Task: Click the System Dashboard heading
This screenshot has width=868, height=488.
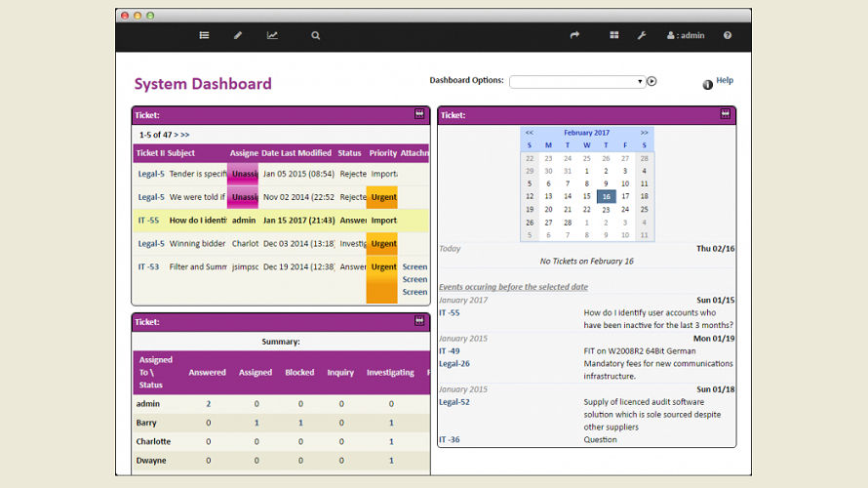Action: pyautogui.click(x=203, y=84)
